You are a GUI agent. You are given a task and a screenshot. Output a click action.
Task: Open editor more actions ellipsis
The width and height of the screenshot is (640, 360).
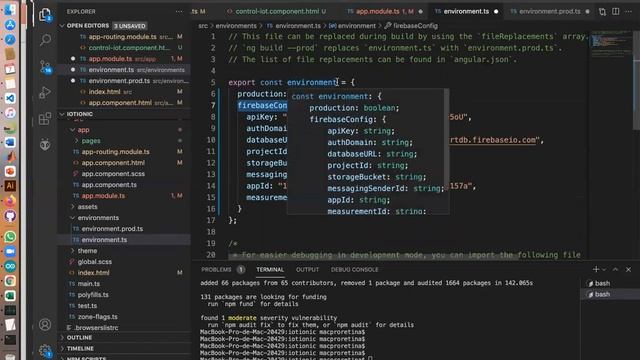pos(629,11)
